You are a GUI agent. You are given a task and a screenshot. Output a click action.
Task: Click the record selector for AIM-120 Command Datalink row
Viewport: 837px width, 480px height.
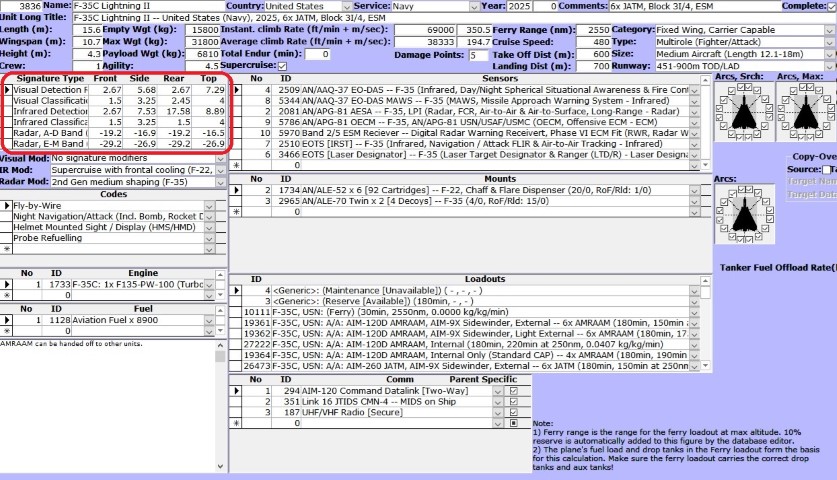[x=236, y=391]
